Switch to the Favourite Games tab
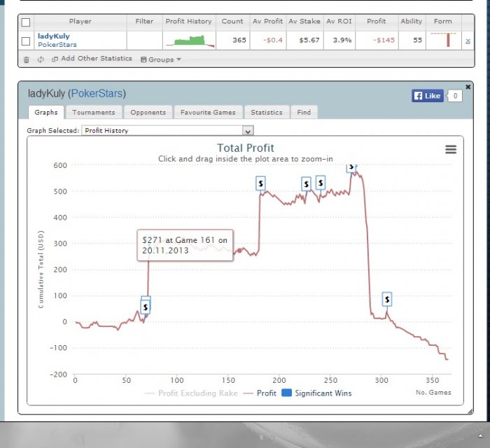 coord(208,112)
